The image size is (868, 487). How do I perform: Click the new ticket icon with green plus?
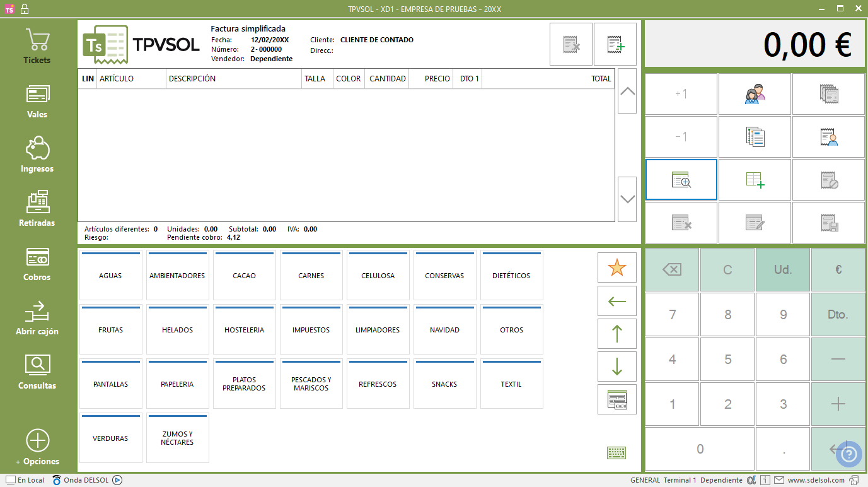(x=615, y=44)
